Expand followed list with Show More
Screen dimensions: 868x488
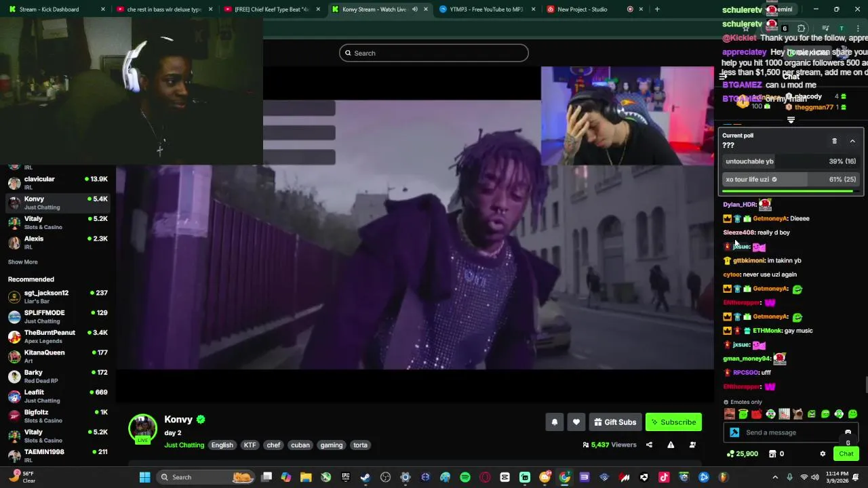tap(22, 262)
